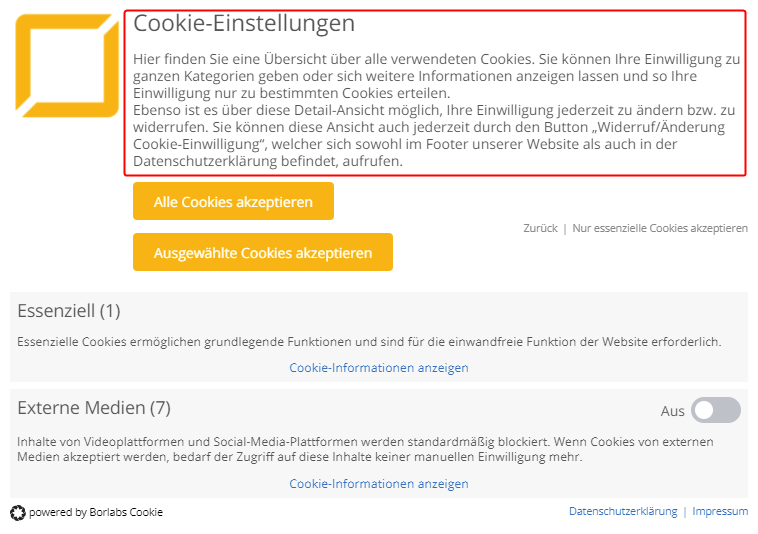Click the 'Externe Medien (7)' category heading
758x534 pixels.
click(94, 408)
